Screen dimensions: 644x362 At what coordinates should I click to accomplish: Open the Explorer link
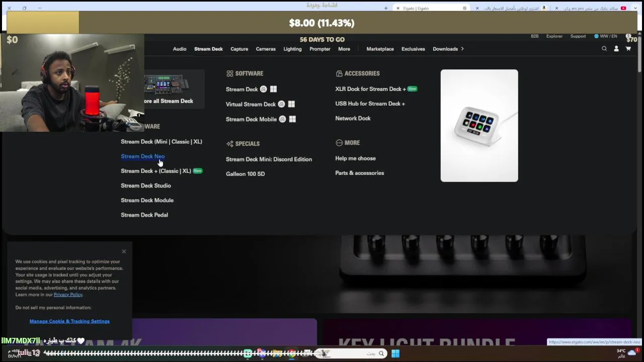[x=554, y=36]
